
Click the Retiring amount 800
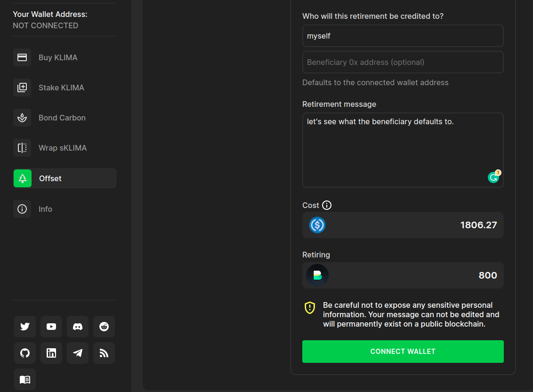click(x=488, y=275)
